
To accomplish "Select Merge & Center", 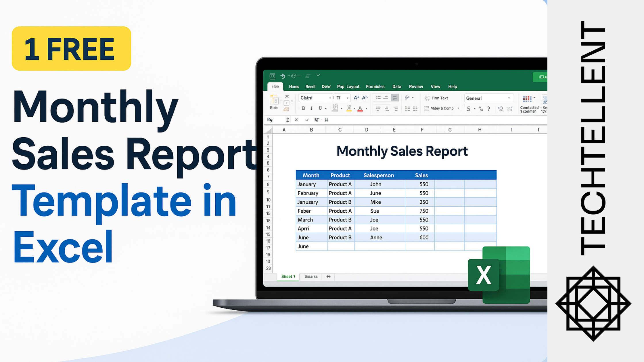I will 441,108.
